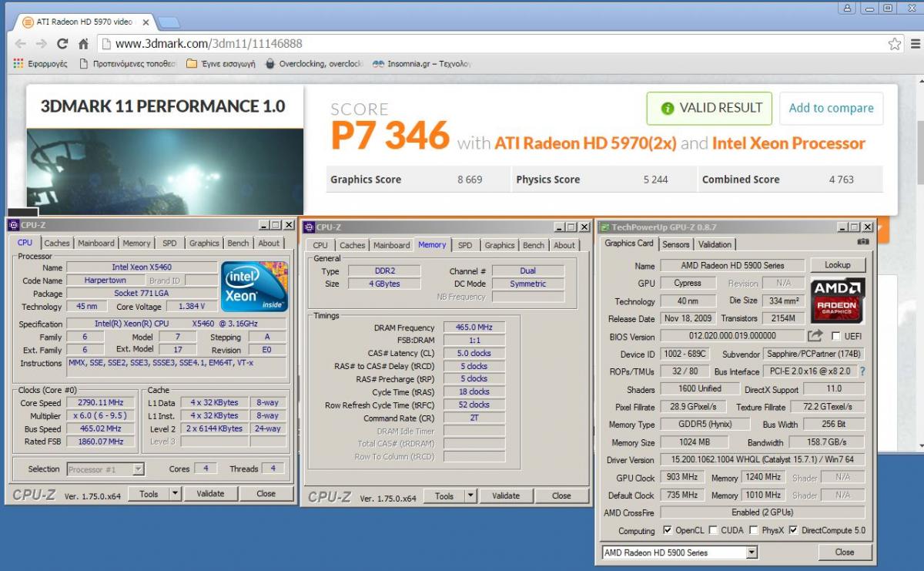Click the GPU-Z screenshot camera icon
Image resolution: width=924 pixels, height=571 pixels.
[863, 242]
